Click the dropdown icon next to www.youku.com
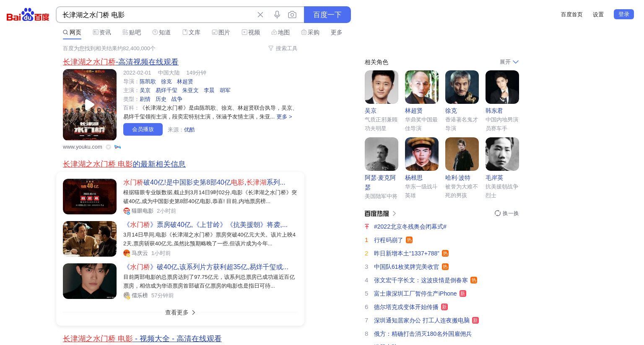The image size is (644, 345). point(109,147)
